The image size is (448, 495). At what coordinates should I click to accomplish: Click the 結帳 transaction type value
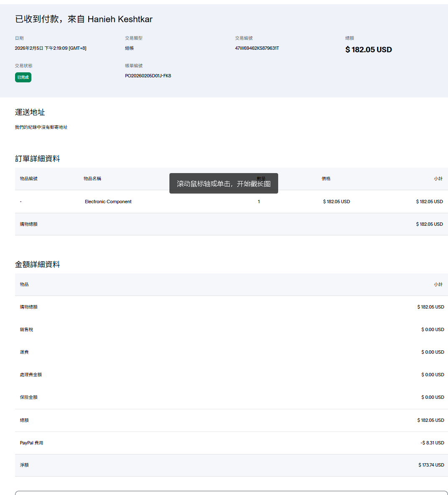click(129, 48)
